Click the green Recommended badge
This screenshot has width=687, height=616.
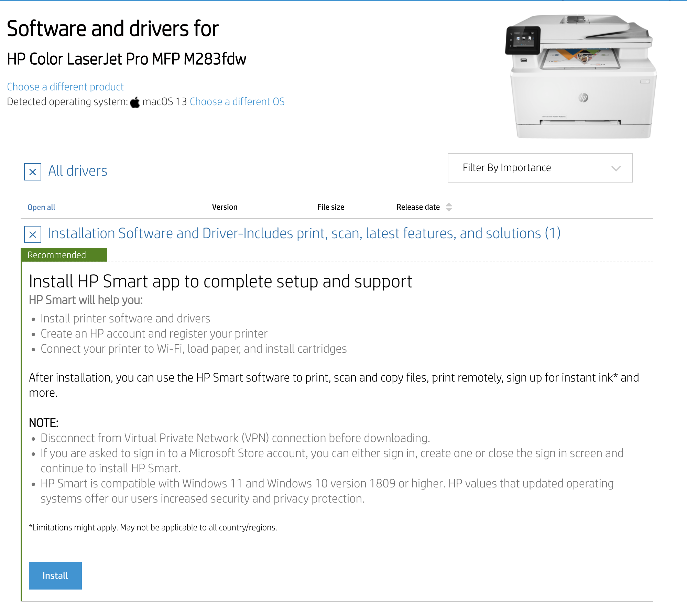64,255
